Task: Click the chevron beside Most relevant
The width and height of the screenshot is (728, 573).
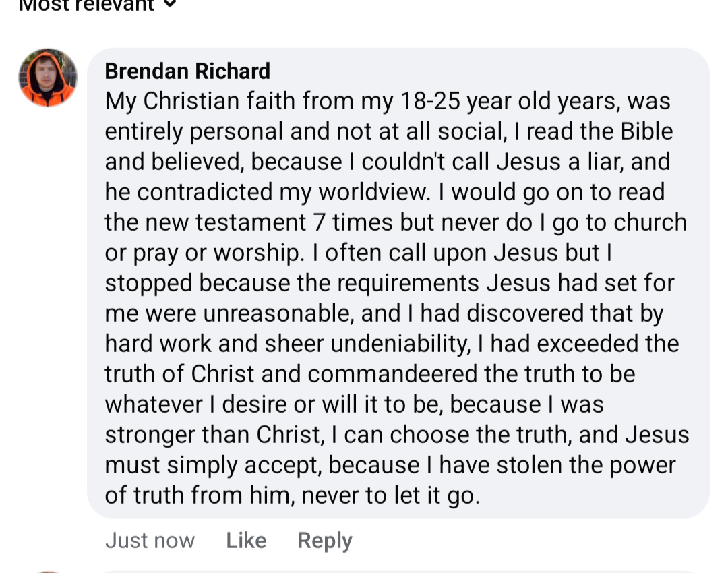Action: point(171,4)
